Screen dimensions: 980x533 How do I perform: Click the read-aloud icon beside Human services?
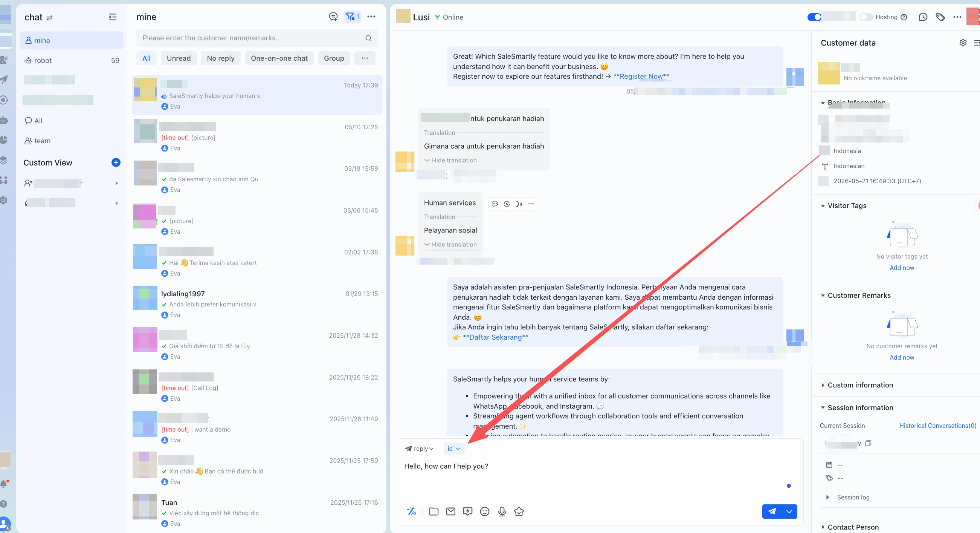click(x=519, y=204)
